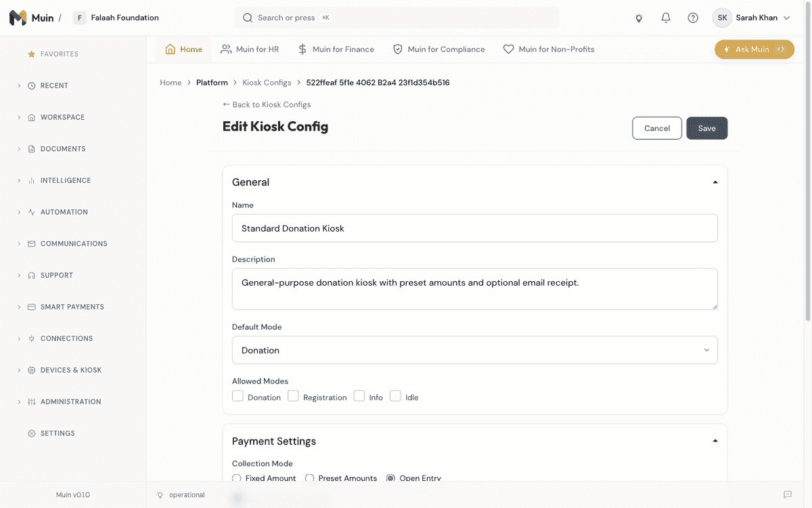Click the Settings gear icon

(31, 433)
